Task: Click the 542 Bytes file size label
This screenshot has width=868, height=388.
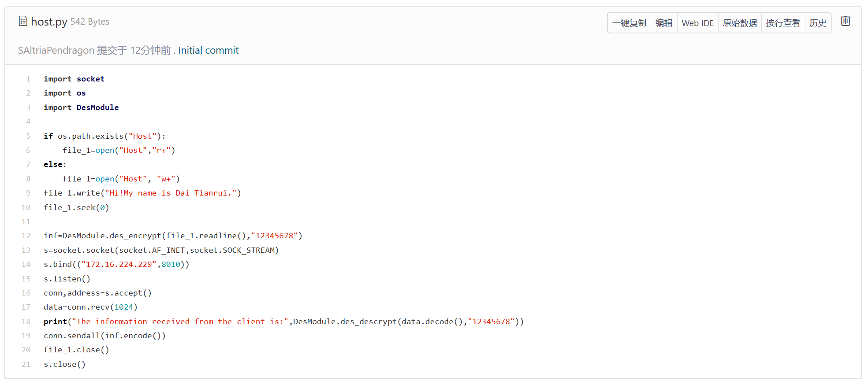Action: tap(90, 22)
